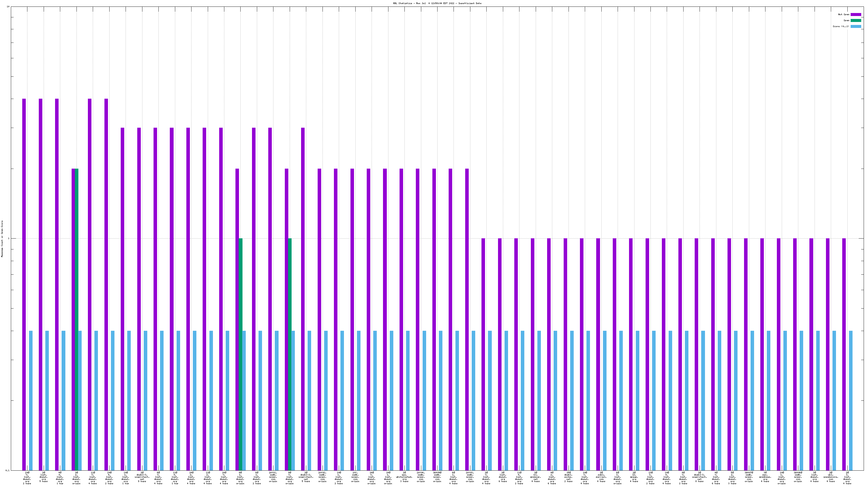Image resolution: width=868 pixels, height=488 pixels.
Task: Click the dnsbl-2.uceprotect.net 5 hops label
Action: click(x=306, y=477)
